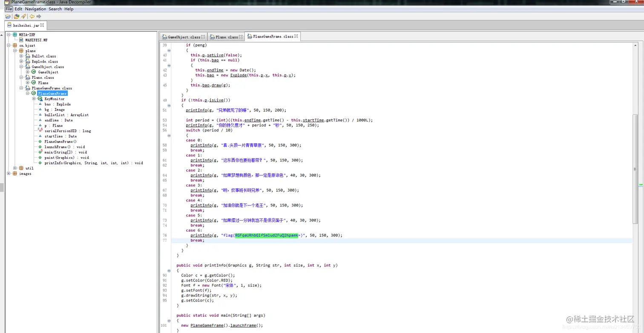
Task: Click the Search toolbar icon
Action: 24,17
